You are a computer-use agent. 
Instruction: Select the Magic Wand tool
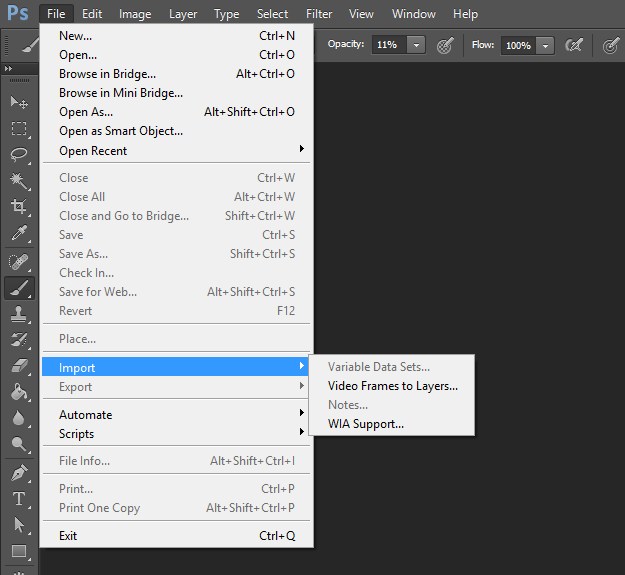[x=19, y=181]
